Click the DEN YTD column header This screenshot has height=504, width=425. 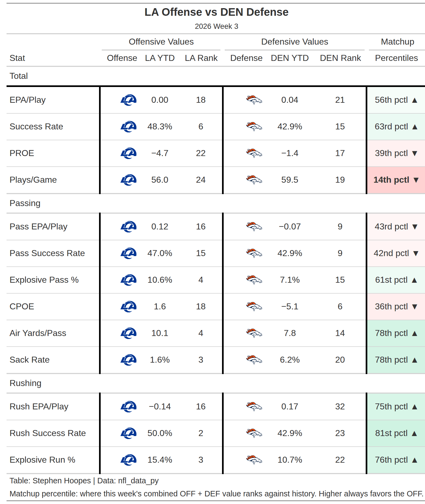pos(290,58)
